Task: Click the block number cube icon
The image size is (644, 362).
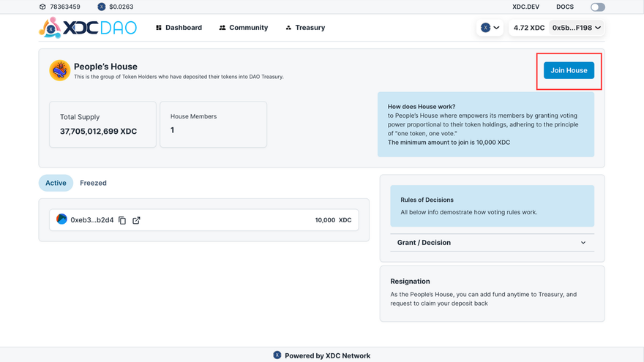Action: [42, 7]
